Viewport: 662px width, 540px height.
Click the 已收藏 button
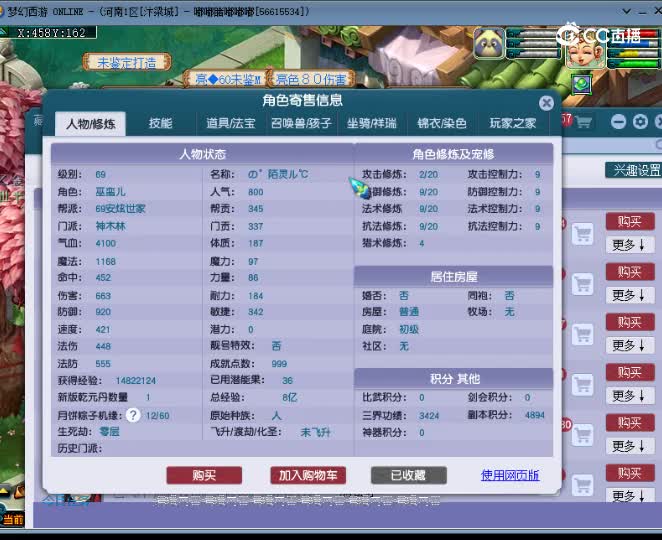point(409,475)
